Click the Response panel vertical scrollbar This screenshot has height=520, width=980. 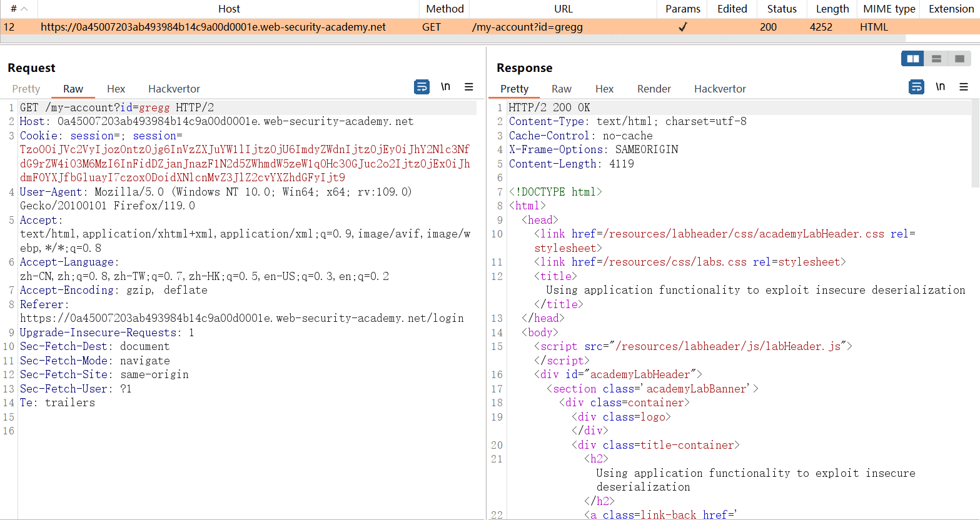click(975, 144)
